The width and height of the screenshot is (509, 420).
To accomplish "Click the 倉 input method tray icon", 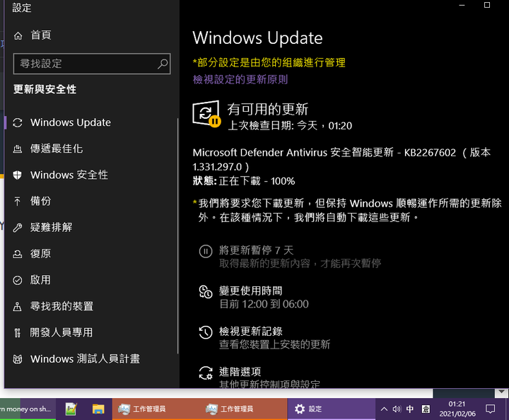I will [426, 409].
